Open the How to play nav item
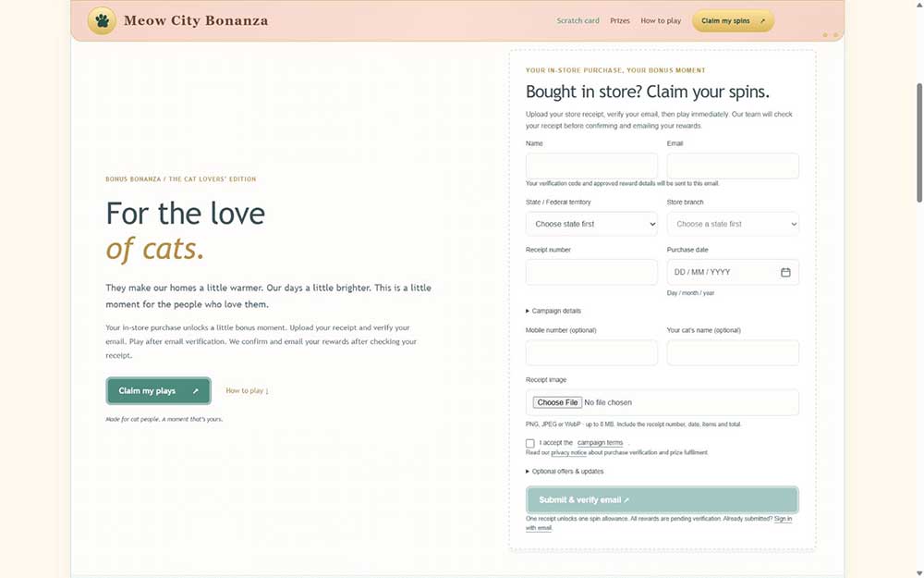The image size is (924, 578). 661,20
